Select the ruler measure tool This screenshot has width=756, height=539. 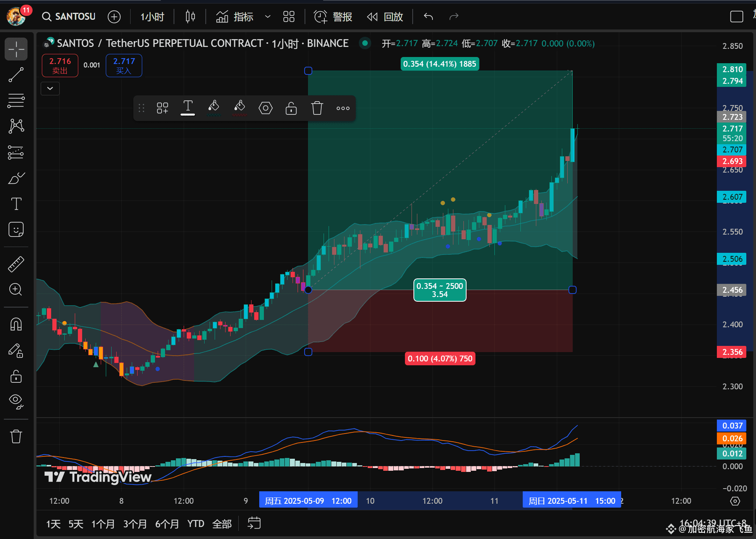tap(16, 264)
